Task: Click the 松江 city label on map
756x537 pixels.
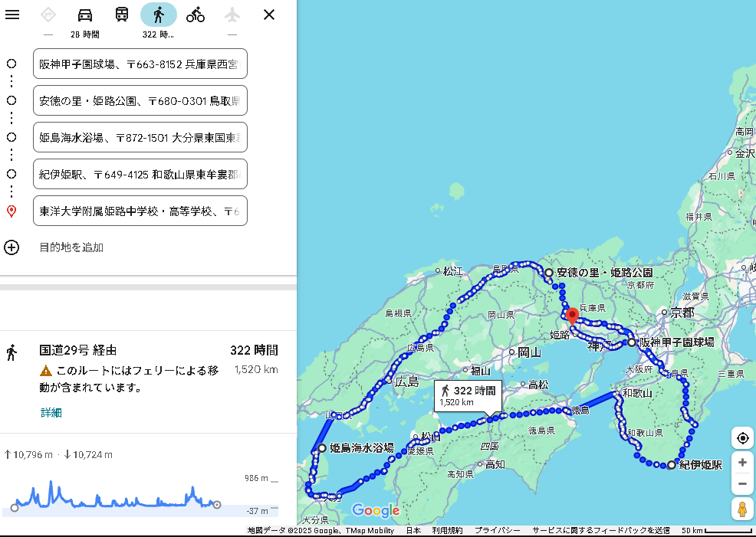Action: pos(452,271)
